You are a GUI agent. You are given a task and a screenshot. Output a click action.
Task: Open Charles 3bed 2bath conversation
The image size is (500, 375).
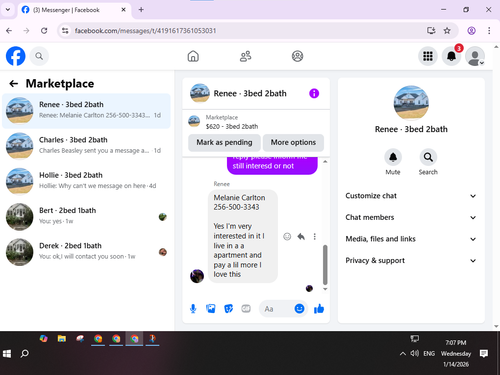[x=86, y=146]
